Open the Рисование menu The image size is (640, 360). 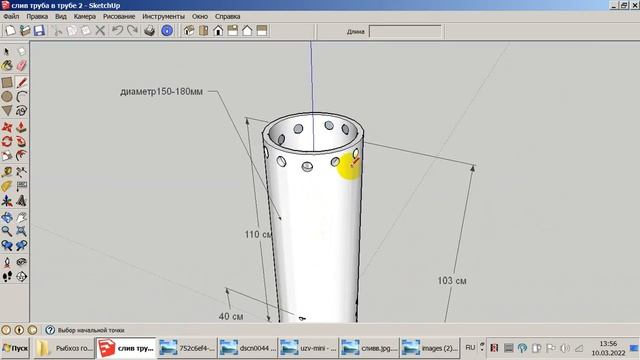pyautogui.click(x=119, y=16)
